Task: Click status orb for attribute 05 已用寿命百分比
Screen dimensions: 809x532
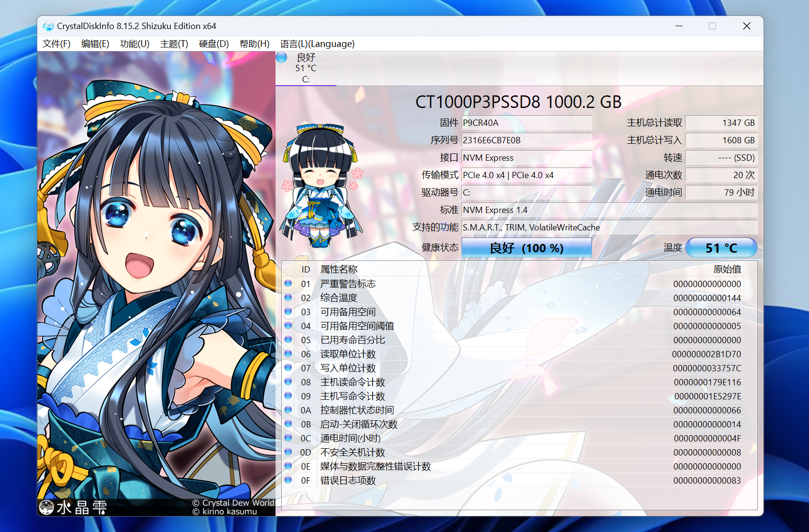Action: (x=288, y=339)
